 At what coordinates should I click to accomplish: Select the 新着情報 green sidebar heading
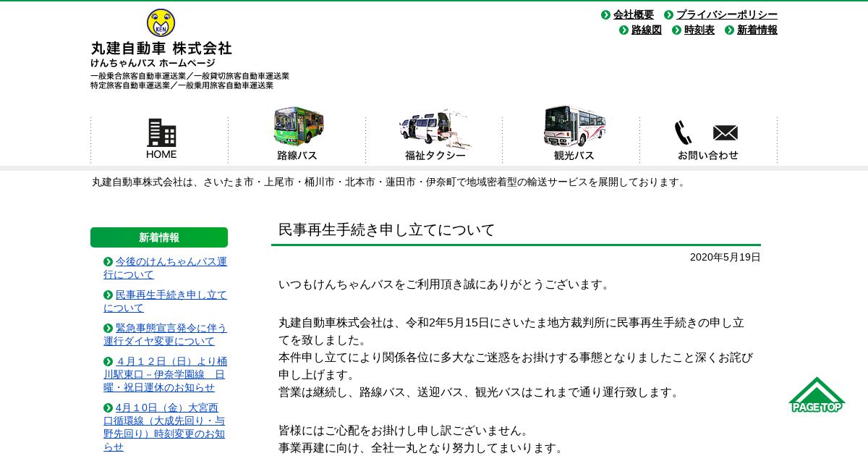159,237
